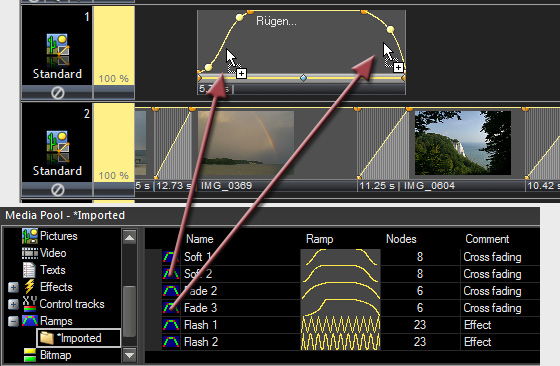The image size is (560, 366).
Task: Select the *Imported folder
Action: pyautogui.click(x=79, y=338)
